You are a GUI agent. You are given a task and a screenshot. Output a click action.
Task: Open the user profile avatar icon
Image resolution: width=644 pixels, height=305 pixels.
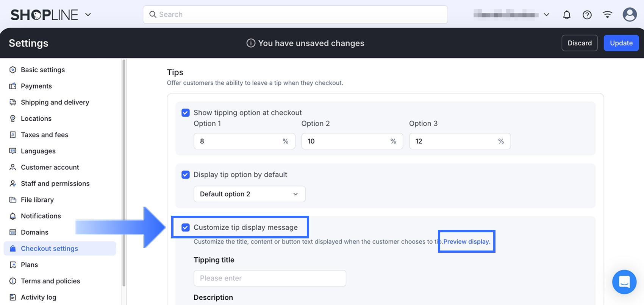point(630,15)
